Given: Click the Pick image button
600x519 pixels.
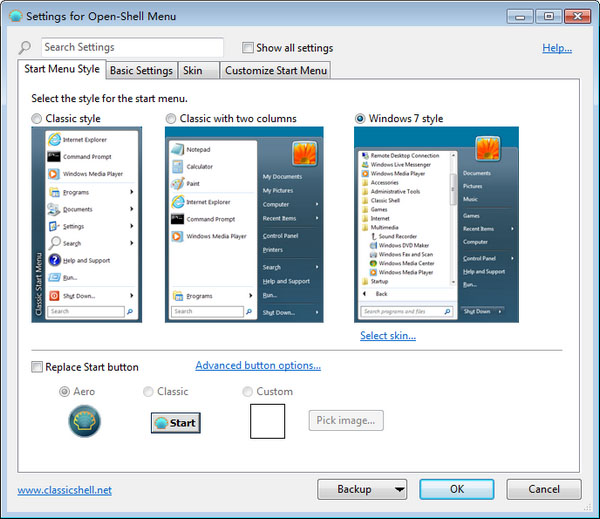Looking at the screenshot, I should [346, 421].
